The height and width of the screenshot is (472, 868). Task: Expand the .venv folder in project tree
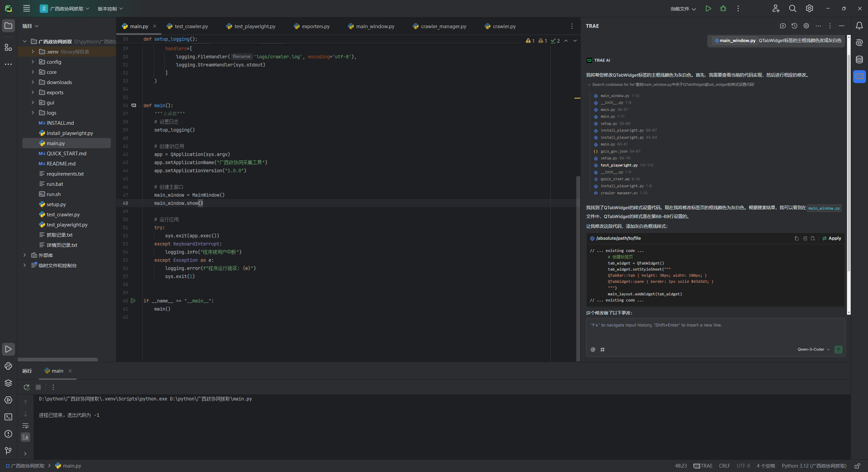33,52
